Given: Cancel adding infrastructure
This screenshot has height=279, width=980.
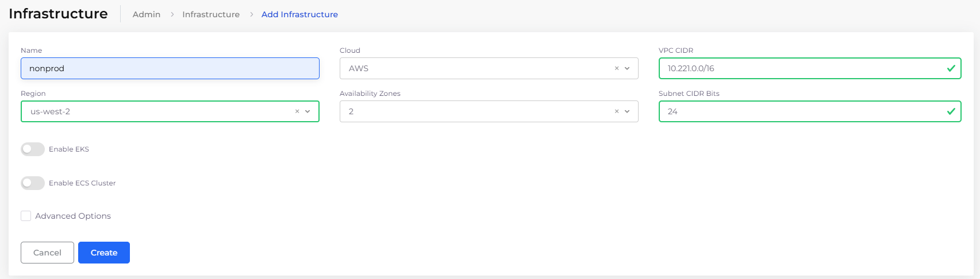Looking at the screenshot, I should tap(47, 253).
